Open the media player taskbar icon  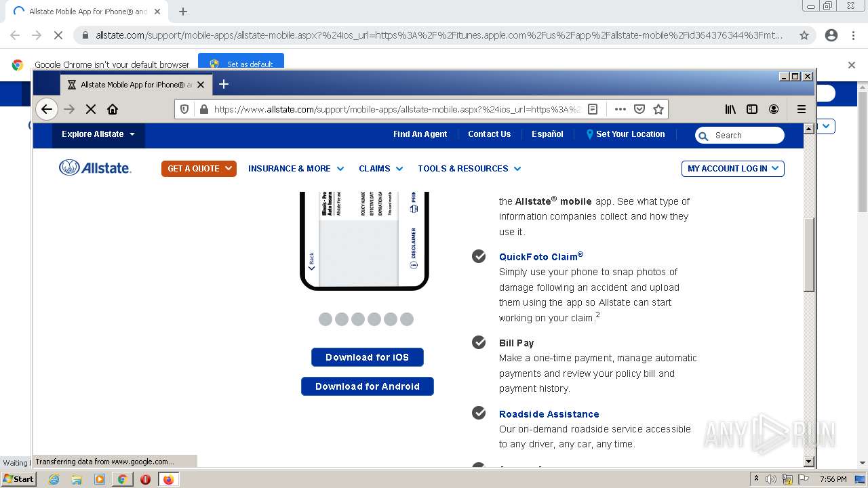[100, 479]
